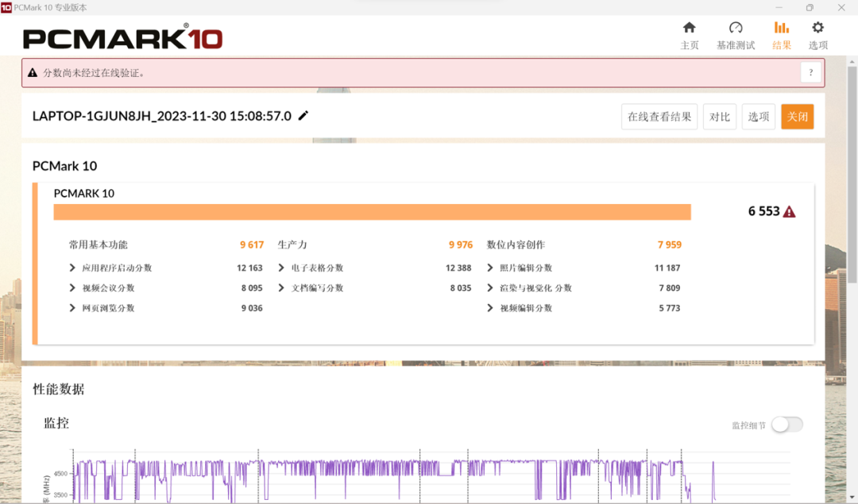
Task: Click the orange 关闭 button
Action: click(x=798, y=117)
